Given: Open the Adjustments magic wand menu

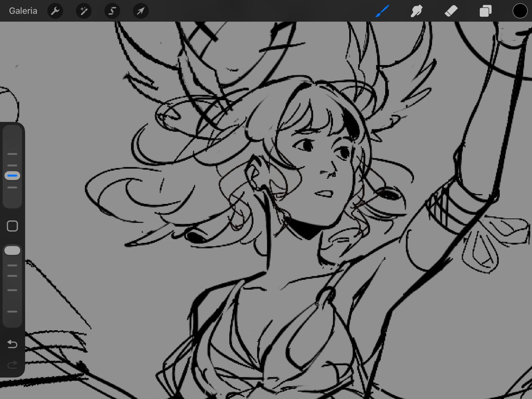Looking at the screenshot, I should (83, 11).
